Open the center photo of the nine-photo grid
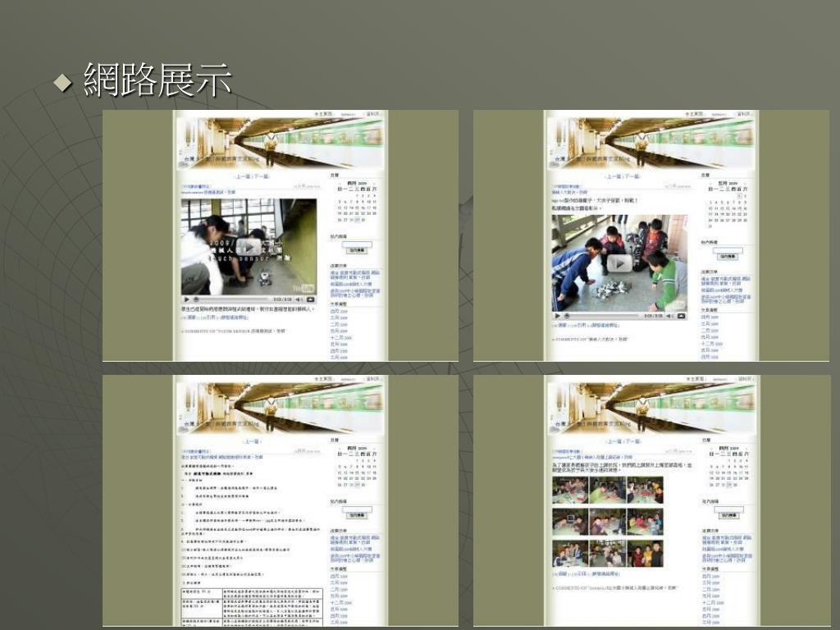This screenshot has width=840, height=630. 608,523
